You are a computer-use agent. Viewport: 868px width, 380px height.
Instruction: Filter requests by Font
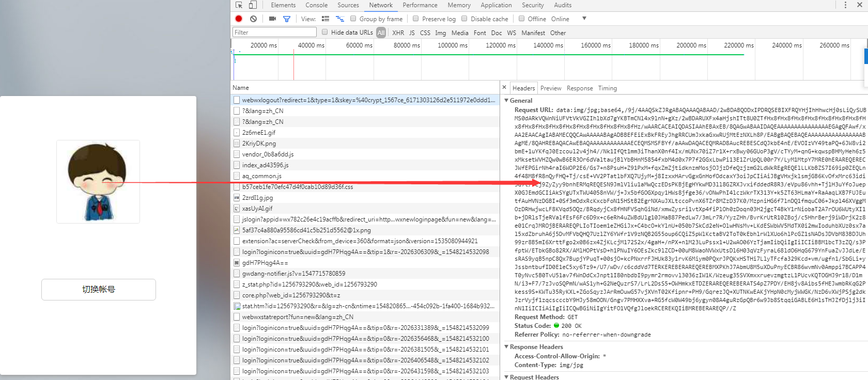(480, 33)
